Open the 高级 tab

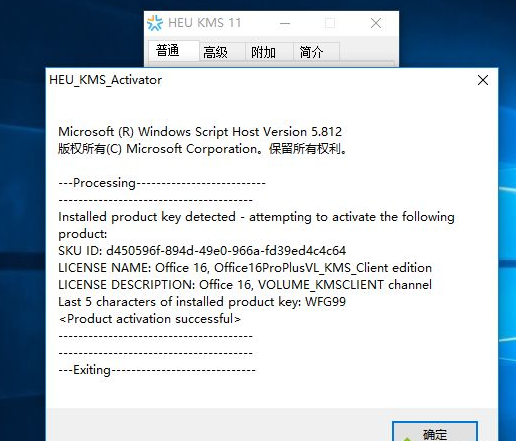tap(215, 52)
